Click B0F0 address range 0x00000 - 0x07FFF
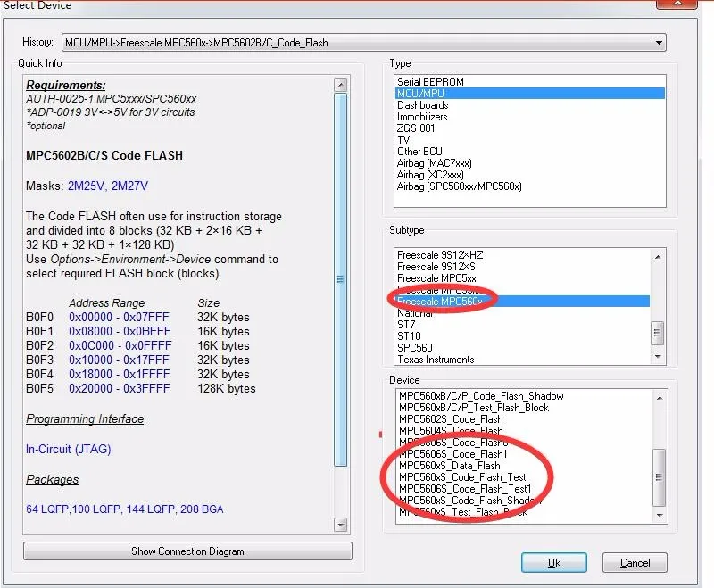 (x=119, y=317)
